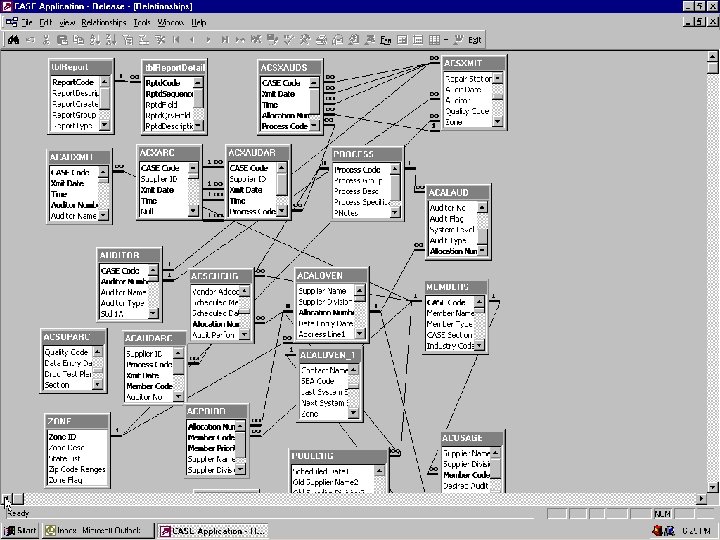Click the form view icon right of Fon
This screenshot has width=720, height=540.
click(x=402, y=40)
